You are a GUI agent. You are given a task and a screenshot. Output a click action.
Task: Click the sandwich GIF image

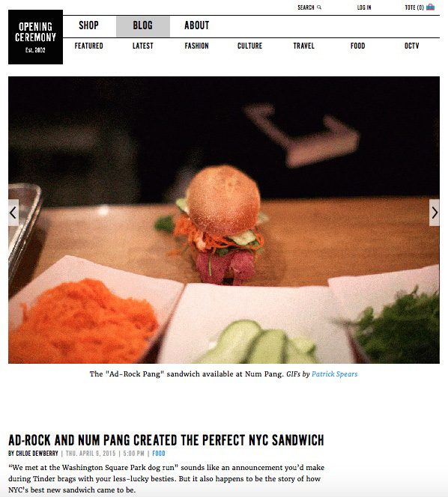[x=224, y=220]
